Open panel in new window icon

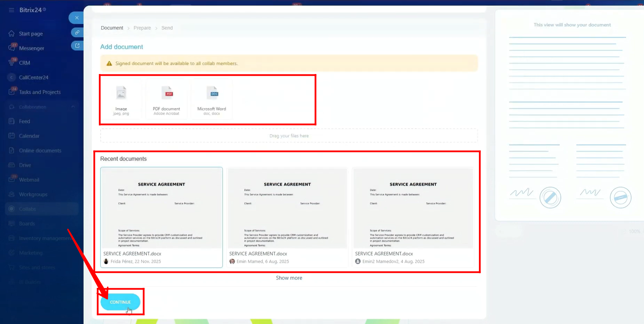[77, 46]
